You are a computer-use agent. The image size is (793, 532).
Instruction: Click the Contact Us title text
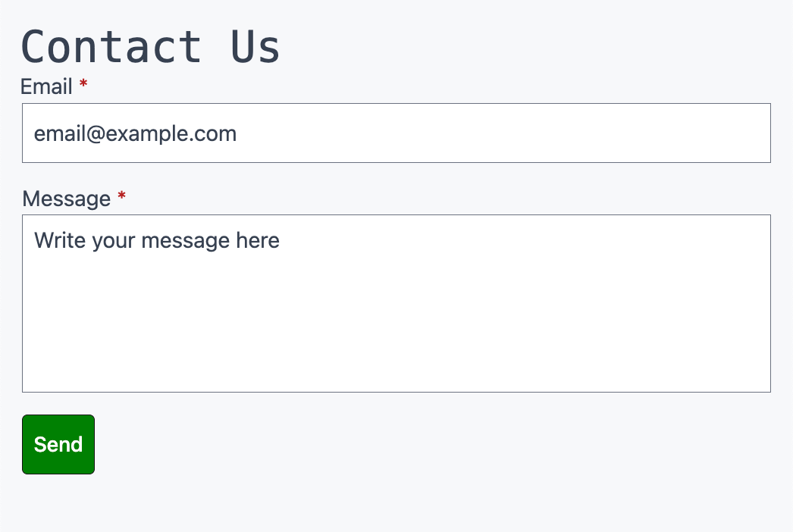pyautogui.click(x=149, y=45)
